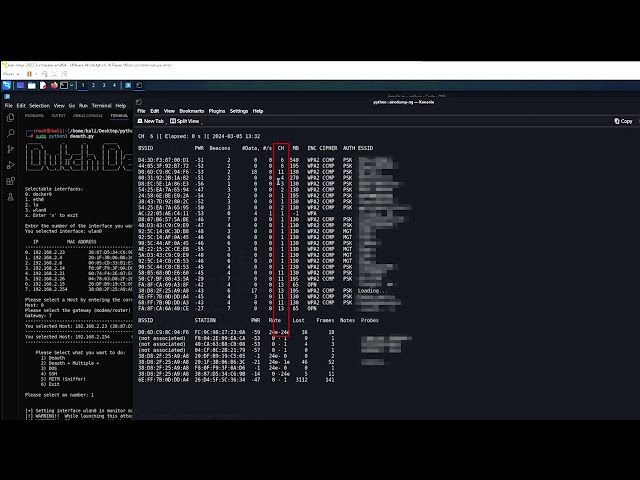Click 'Deauth + Multiple +' option line
The height and width of the screenshot is (480, 640).
point(70,363)
